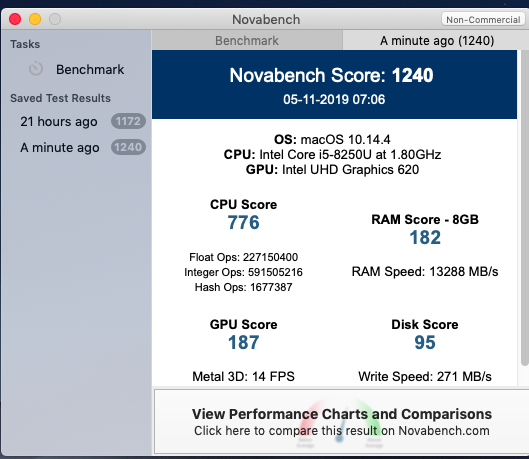The image size is (529, 459).
Task: Select the Benchmark task in the sidebar
Action: click(76, 69)
